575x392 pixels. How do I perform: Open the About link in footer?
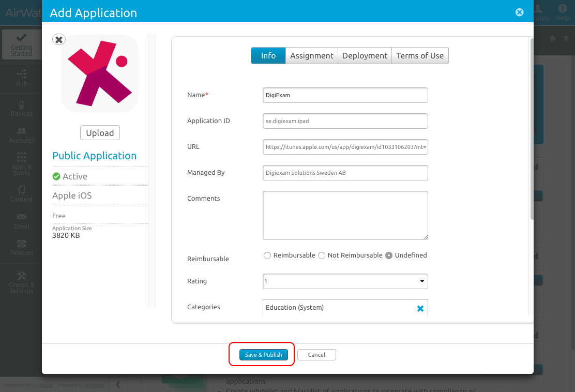[46, 385]
